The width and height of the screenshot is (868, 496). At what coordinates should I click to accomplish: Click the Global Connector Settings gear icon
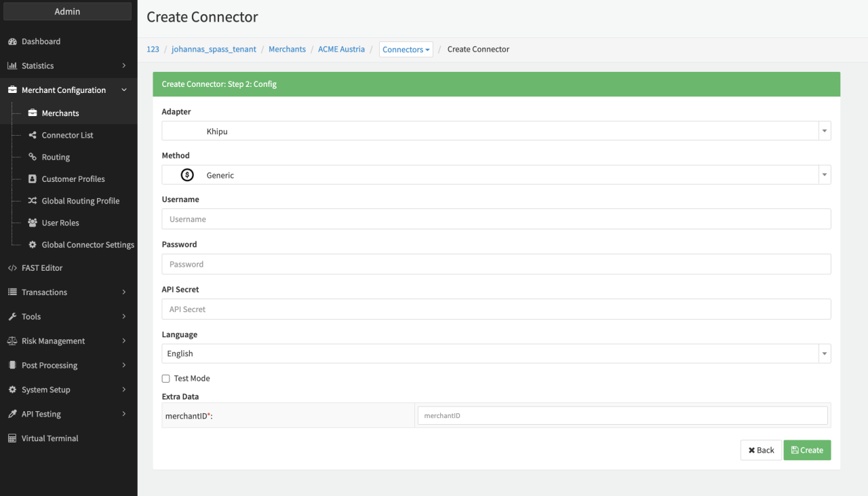point(33,245)
